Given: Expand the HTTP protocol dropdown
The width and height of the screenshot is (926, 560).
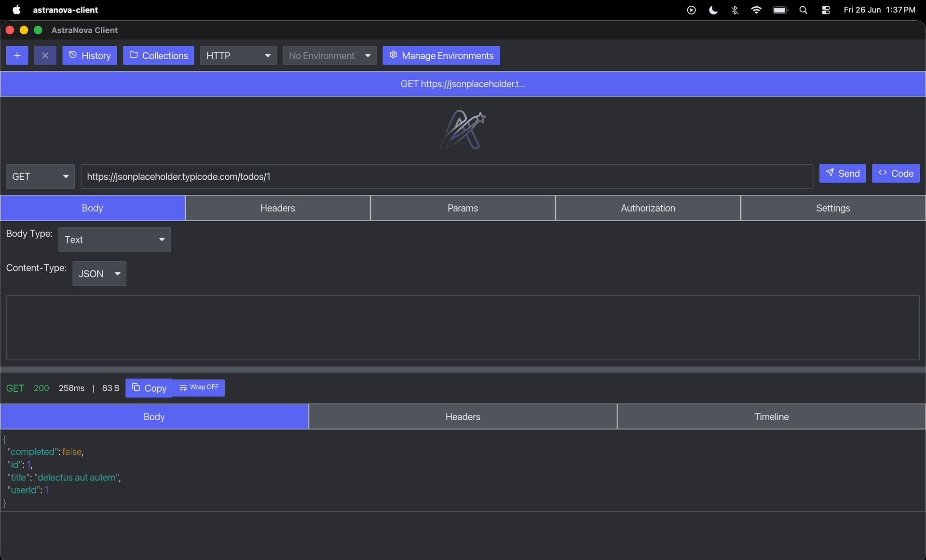Looking at the screenshot, I should pyautogui.click(x=238, y=55).
